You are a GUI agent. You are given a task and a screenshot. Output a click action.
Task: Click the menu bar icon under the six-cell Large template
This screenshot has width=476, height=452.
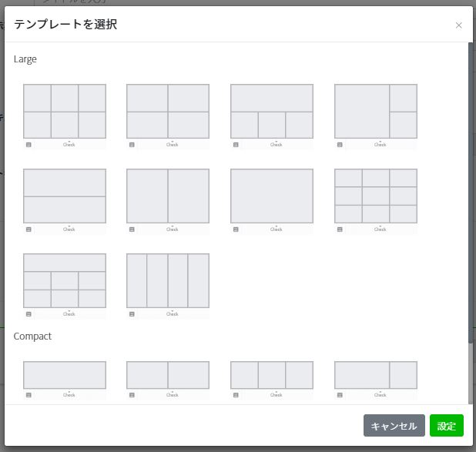(x=28, y=145)
